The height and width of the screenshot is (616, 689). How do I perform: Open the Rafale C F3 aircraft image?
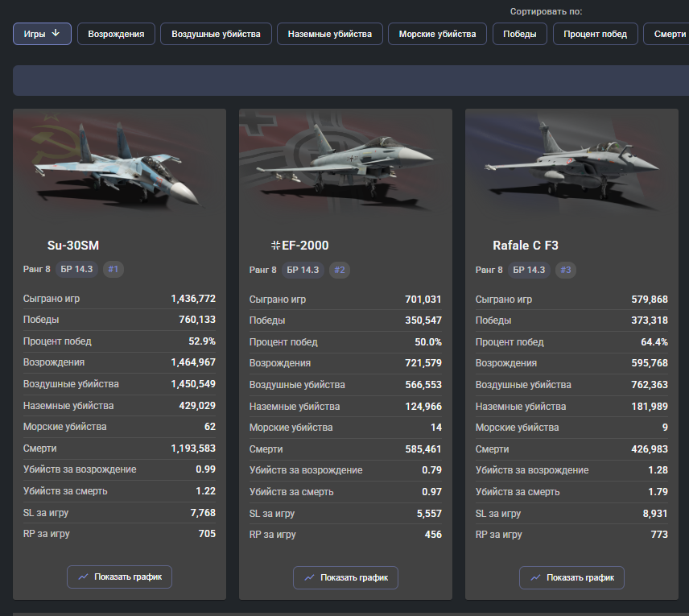(571, 165)
